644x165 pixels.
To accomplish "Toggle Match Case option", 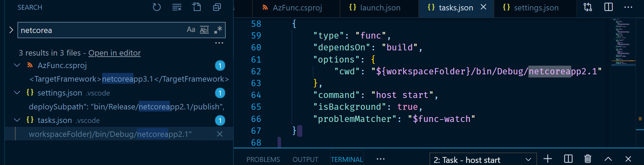I will [x=191, y=30].
